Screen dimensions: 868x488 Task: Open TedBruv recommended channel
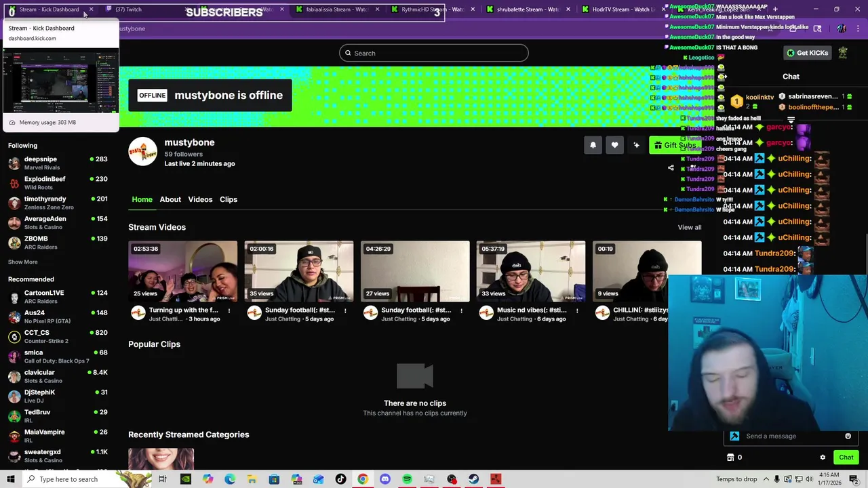(58, 416)
